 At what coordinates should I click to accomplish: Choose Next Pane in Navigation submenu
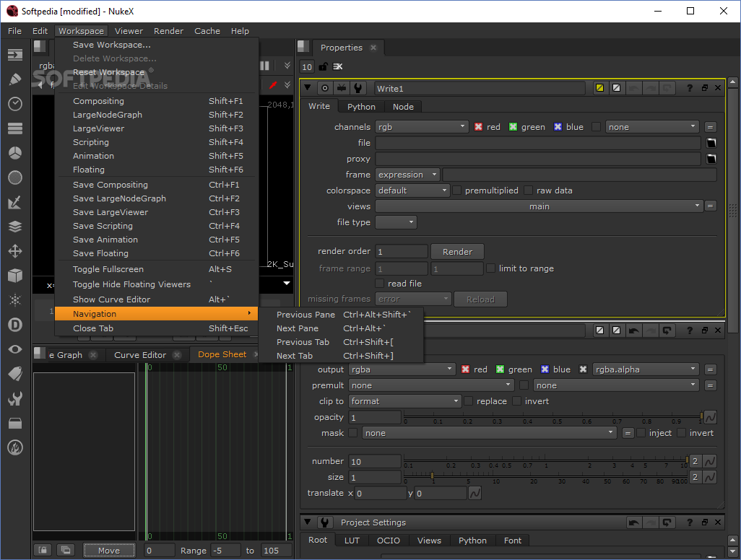(342, 328)
